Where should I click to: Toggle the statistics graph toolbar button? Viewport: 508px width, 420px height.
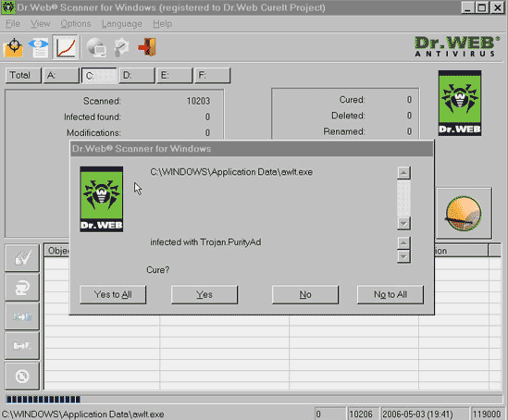click(66, 47)
